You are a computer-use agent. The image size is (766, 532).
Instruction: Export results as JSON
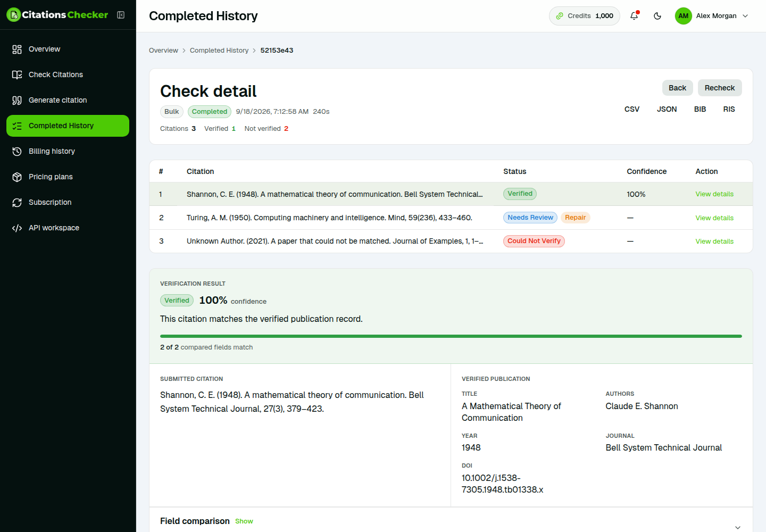[667, 109]
